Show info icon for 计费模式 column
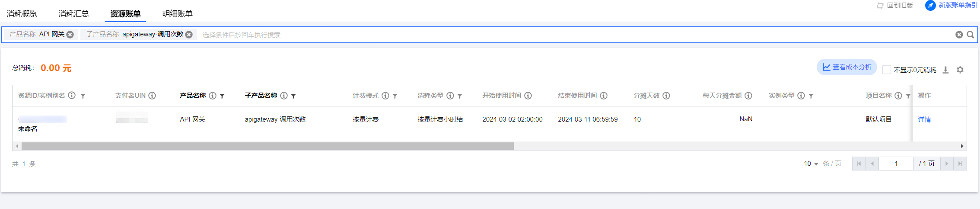 tap(385, 96)
